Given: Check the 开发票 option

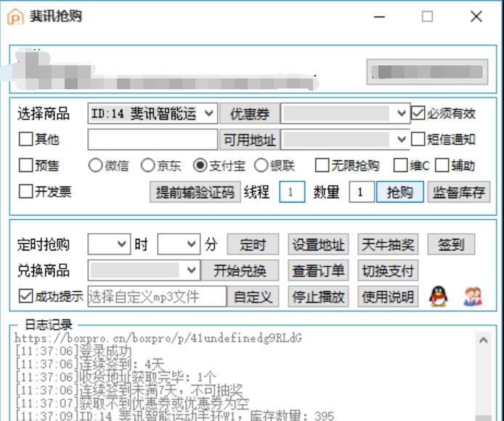Looking at the screenshot, I should click(x=25, y=192).
